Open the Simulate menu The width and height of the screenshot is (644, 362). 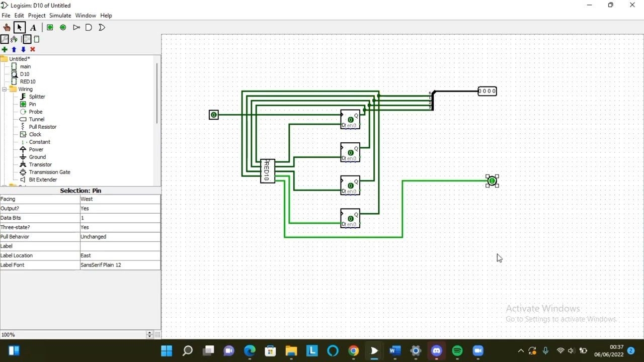point(60,16)
